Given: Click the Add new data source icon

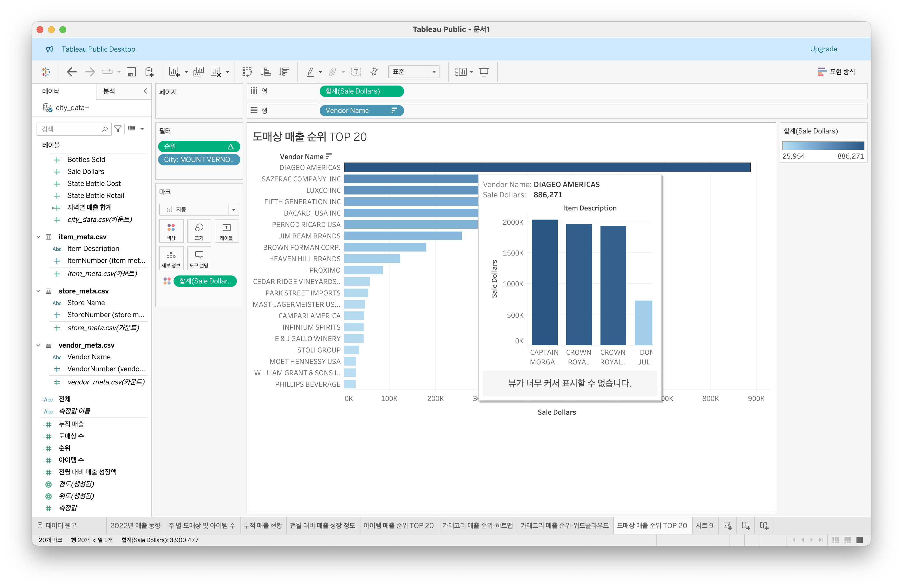Looking at the screenshot, I should [x=150, y=72].
